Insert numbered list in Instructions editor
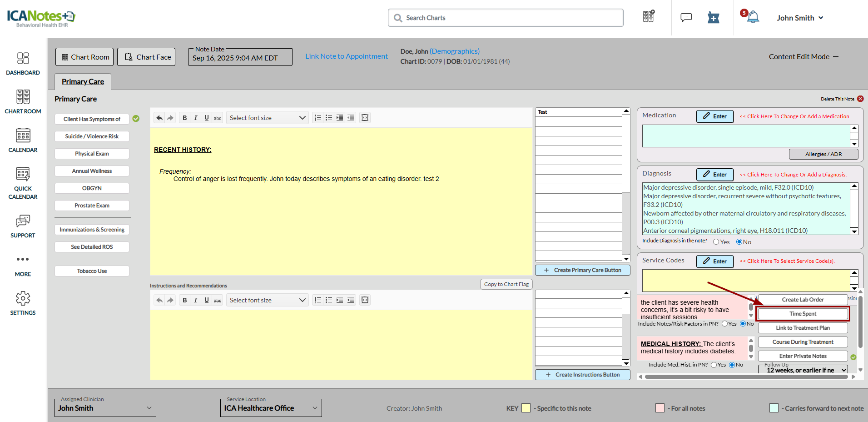868x422 pixels. (x=317, y=300)
